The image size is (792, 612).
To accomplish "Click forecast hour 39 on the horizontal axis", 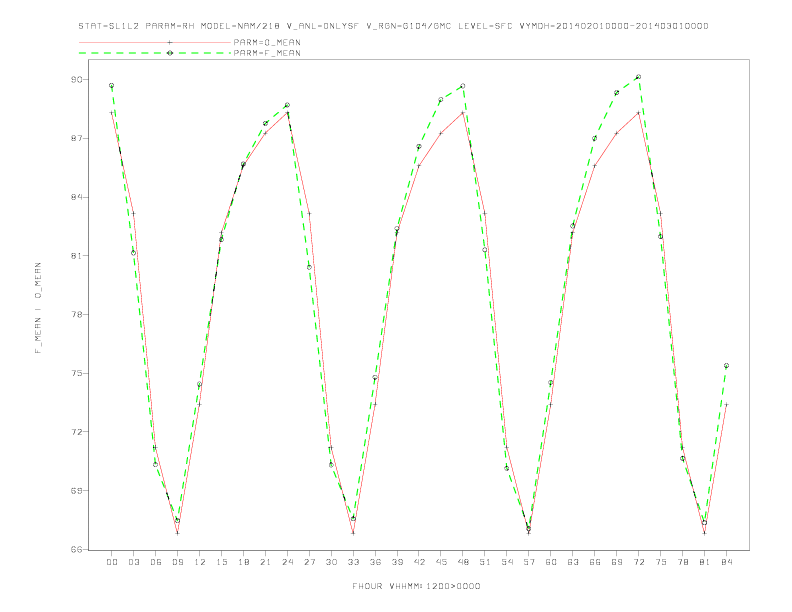I will (x=397, y=562).
